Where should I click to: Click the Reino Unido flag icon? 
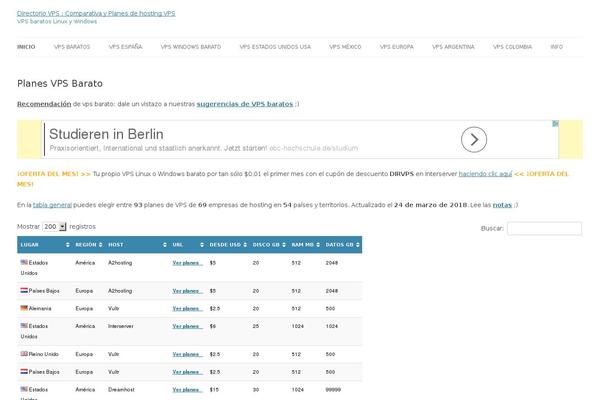pyautogui.click(x=24, y=354)
